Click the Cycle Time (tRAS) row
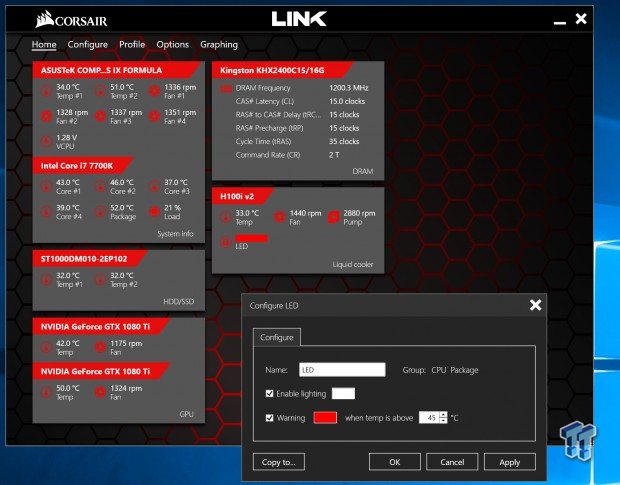The height and width of the screenshot is (485, 620). pyautogui.click(x=298, y=142)
